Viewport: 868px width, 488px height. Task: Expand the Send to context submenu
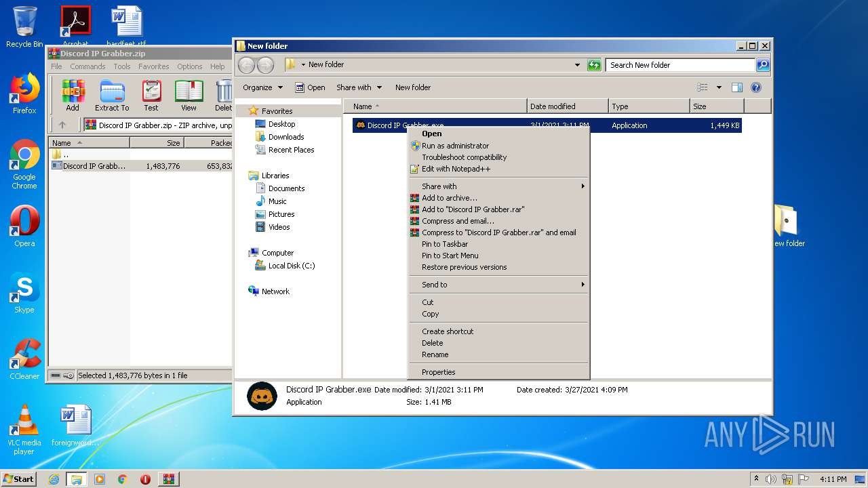498,285
